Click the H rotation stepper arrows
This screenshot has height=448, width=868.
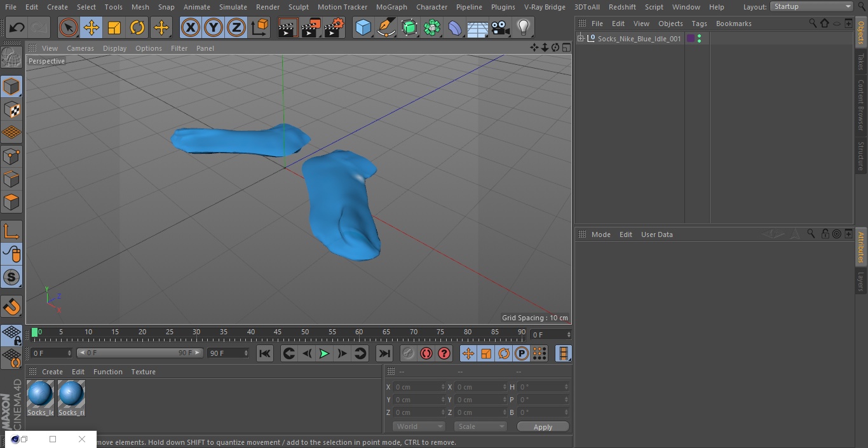[x=567, y=387]
